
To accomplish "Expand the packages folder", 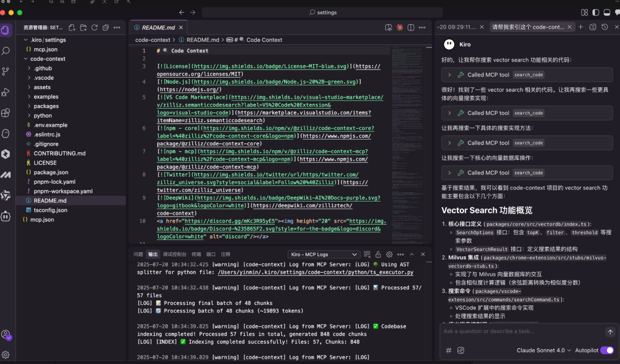I will point(71,106).
